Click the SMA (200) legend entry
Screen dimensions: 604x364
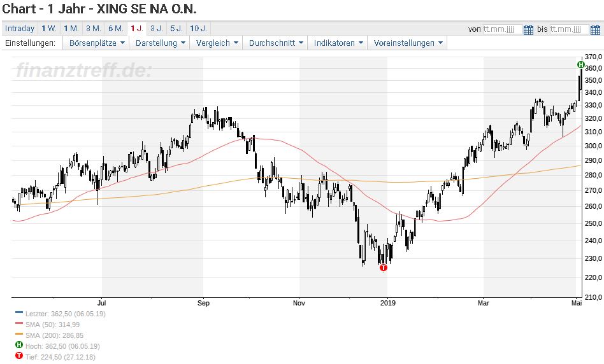pos(54,335)
